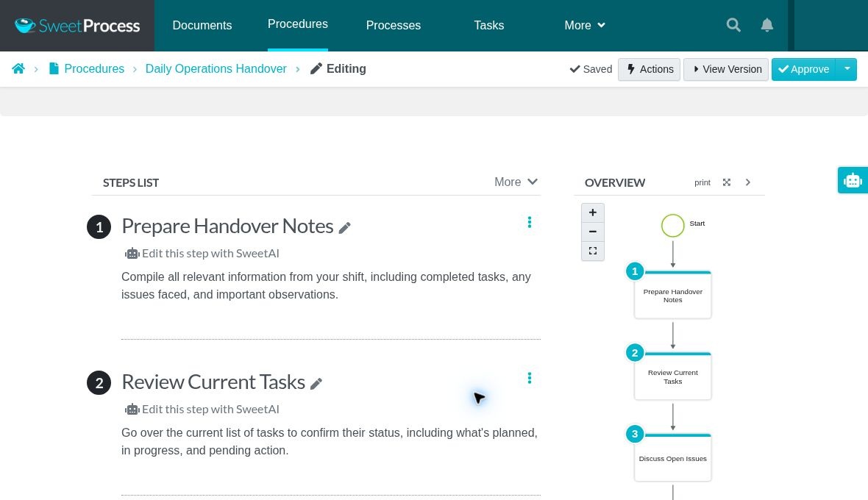Click step 2 description text
This screenshot has height=500, width=868.
(330, 441)
